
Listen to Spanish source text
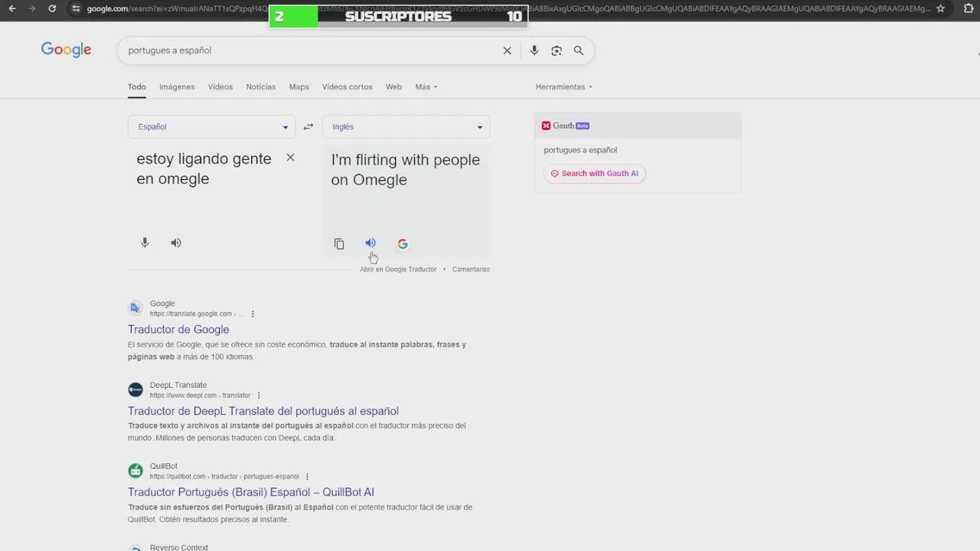176,243
